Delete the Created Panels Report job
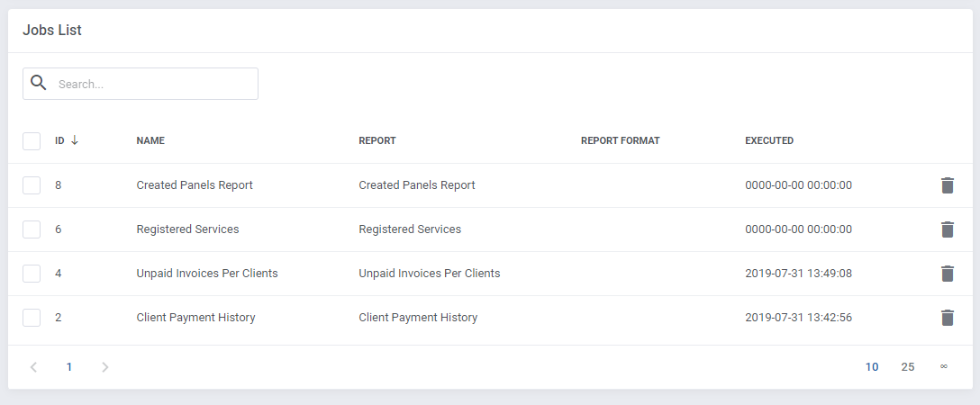Image resolution: width=980 pixels, height=405 pixels. point(947,185)
